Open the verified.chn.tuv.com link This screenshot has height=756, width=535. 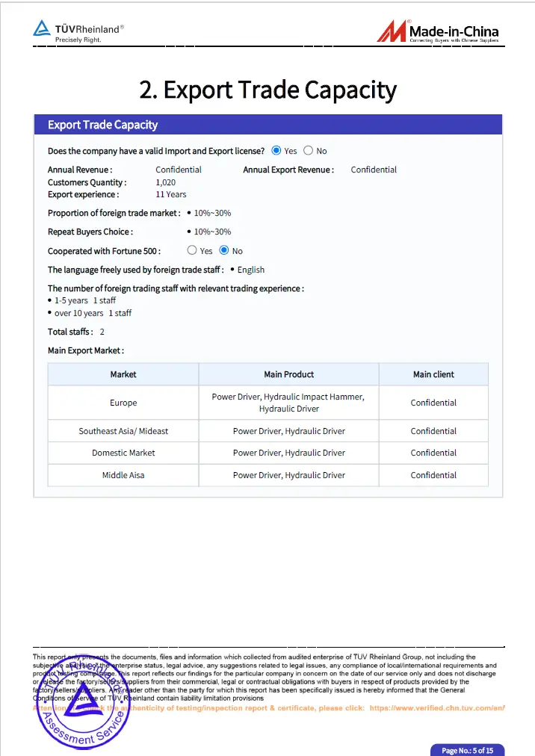click(x=437, y=707)
